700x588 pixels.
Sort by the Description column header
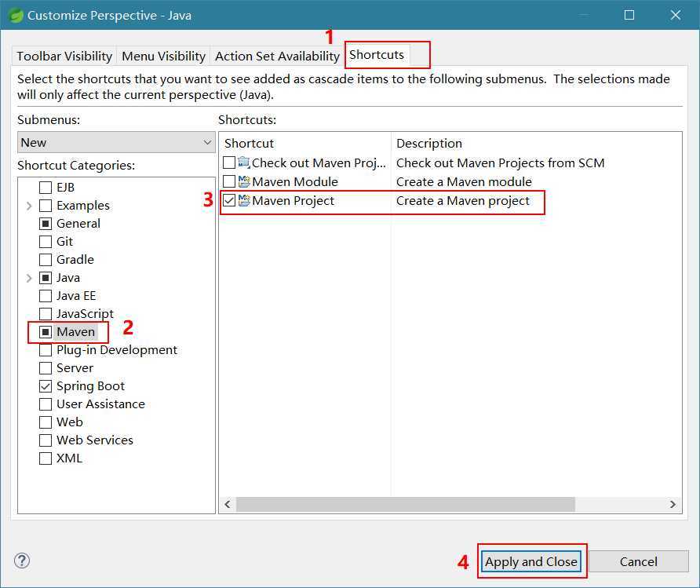click(x=537, y=144)
